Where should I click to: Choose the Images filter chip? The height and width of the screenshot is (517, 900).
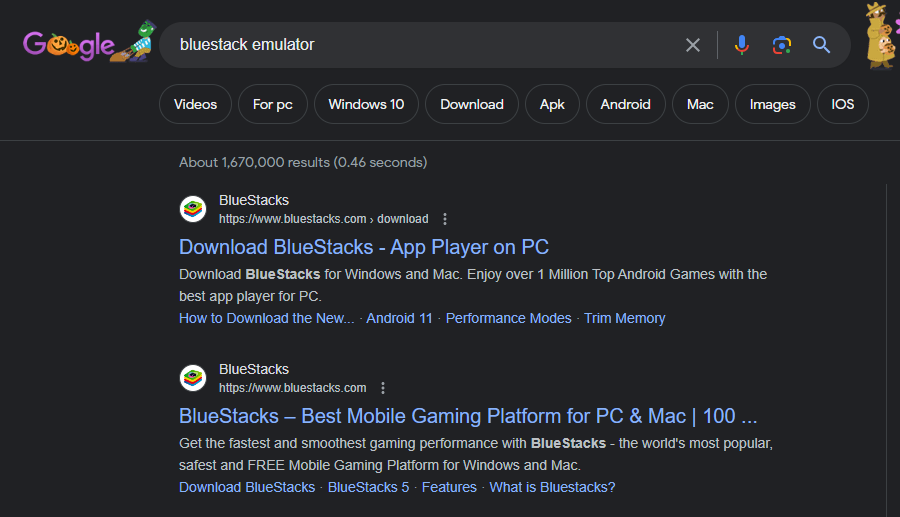(773, 104)
